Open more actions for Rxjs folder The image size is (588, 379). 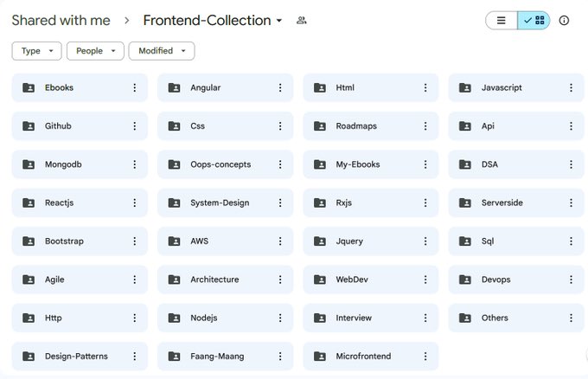pos(425,202)
